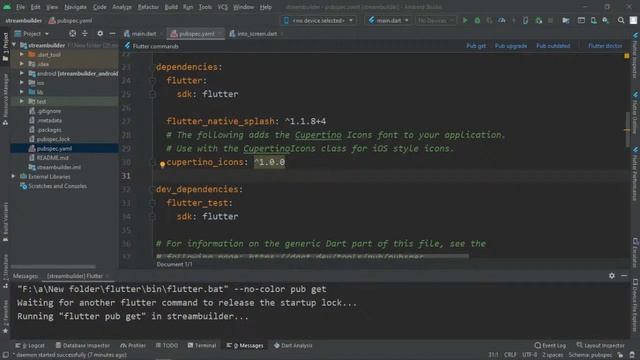Click the yellow lightbulb intention icon
The width and height of the screenshot is (640, 360).
pos(162,164)
